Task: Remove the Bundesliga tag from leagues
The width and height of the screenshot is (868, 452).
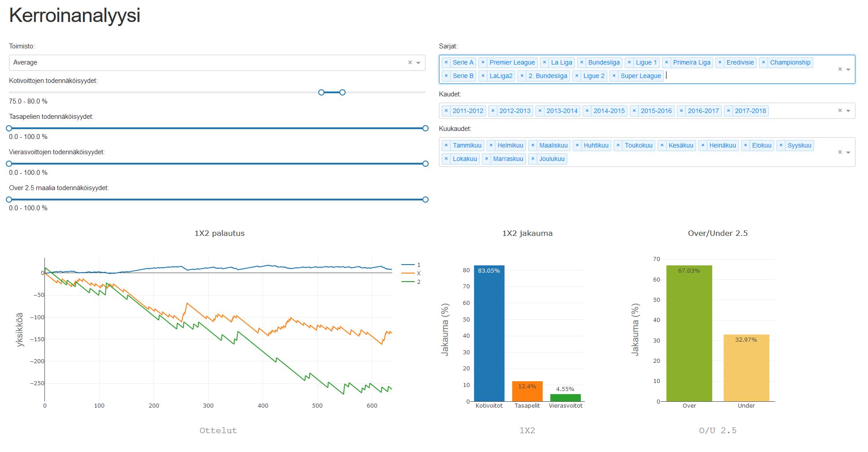Action: tap(582, 62)
